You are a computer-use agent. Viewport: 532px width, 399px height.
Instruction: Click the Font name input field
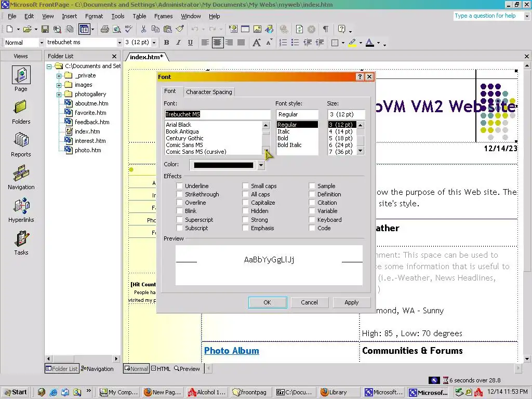click(217, 114)
